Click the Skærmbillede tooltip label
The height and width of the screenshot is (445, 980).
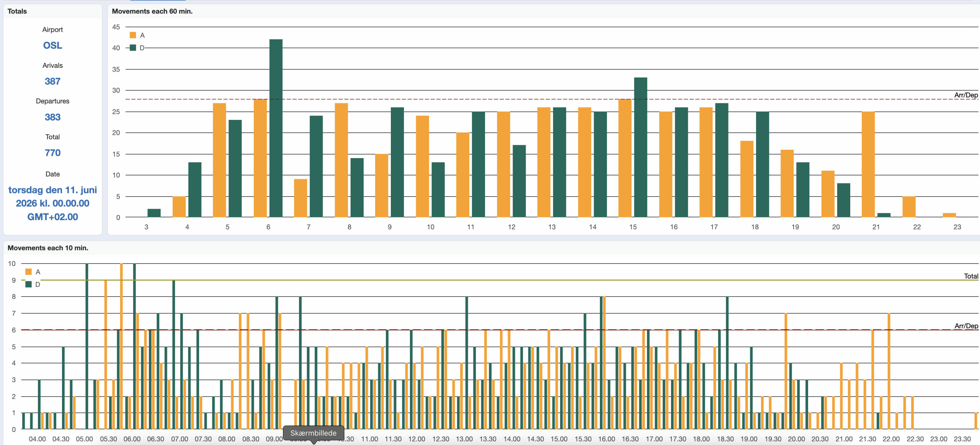[313, 433]
